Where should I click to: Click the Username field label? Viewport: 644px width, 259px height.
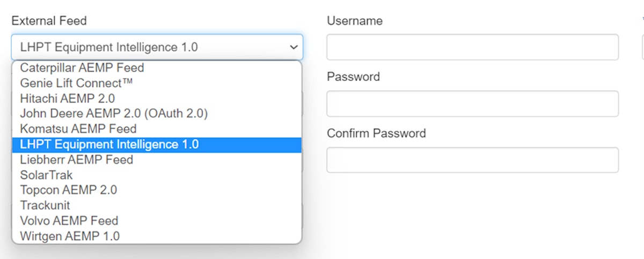[355, 21]
